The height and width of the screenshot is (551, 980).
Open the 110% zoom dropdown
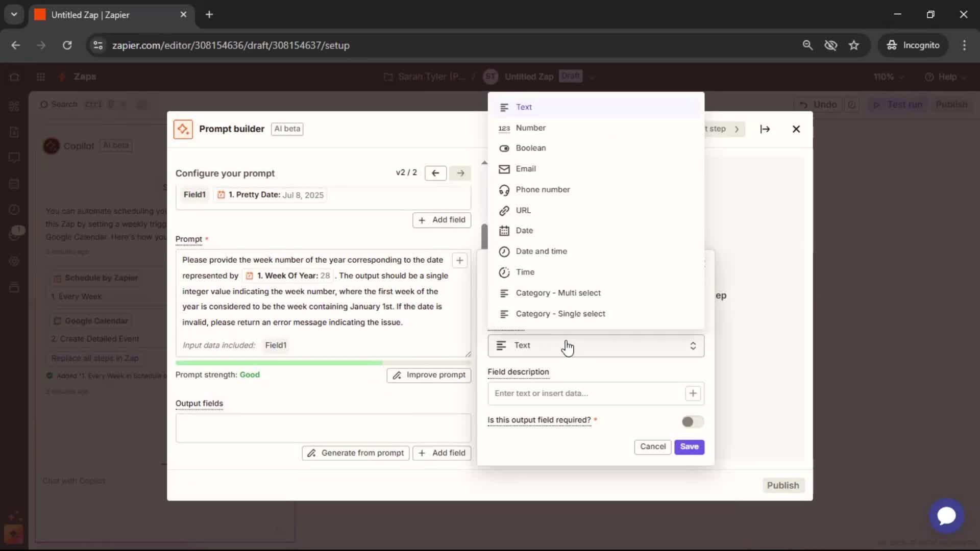click(889, 77)
